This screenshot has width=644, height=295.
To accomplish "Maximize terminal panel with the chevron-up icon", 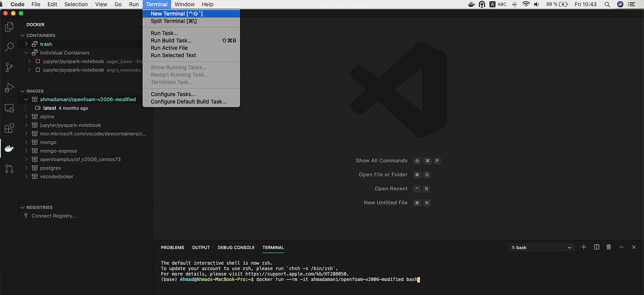I will 621,247.
